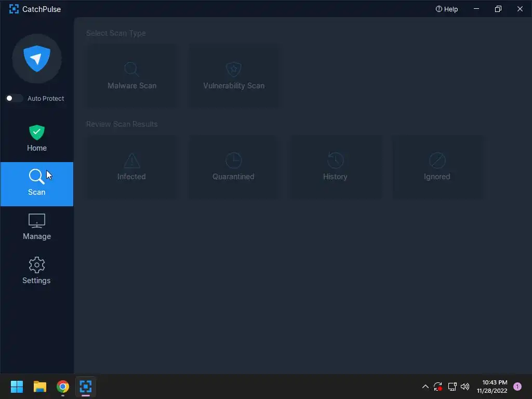Viewport: 532px width, 399px height.
Task: Open the clock showing 10:43 PM
Action: [x=492, y=387]
